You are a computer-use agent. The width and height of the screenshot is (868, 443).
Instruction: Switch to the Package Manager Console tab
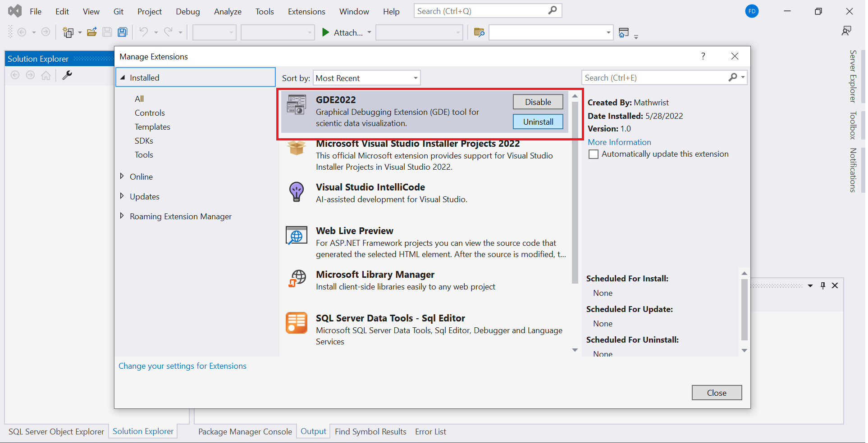[x=245, y=431]
